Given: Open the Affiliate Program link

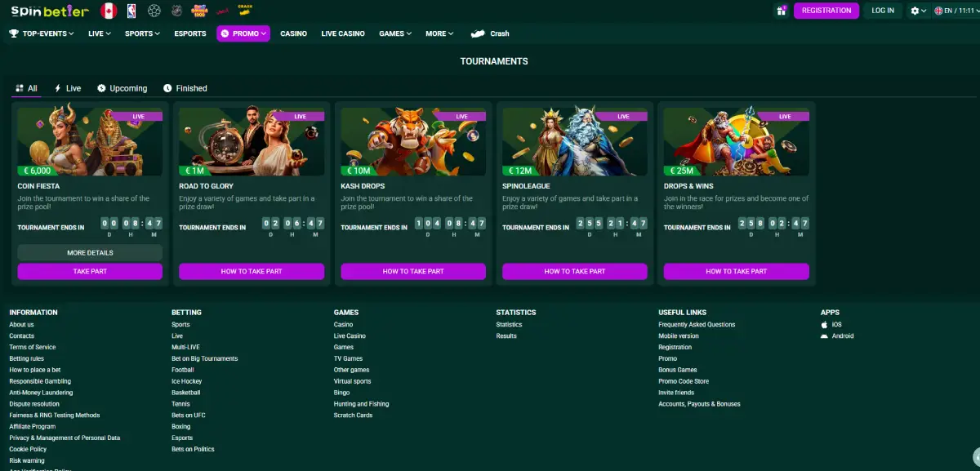Looking at the screenshot, I should coord(33,427).
